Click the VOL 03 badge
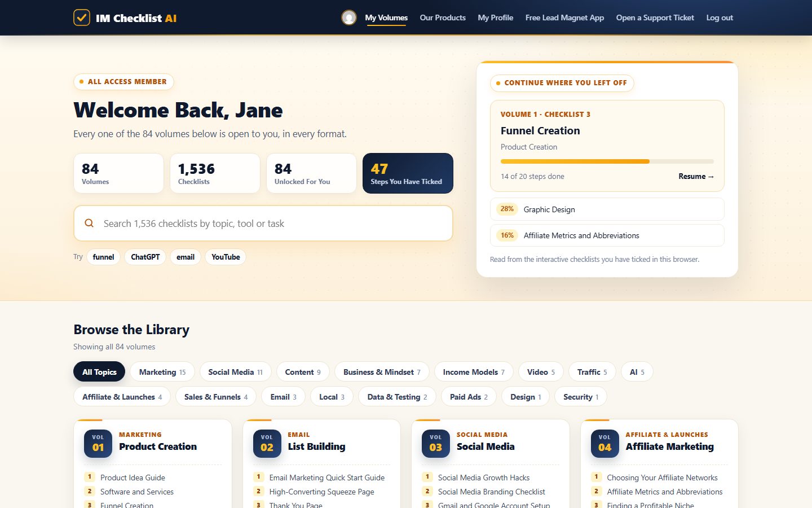Screen dimensions: 812x508 click(436, 443)
